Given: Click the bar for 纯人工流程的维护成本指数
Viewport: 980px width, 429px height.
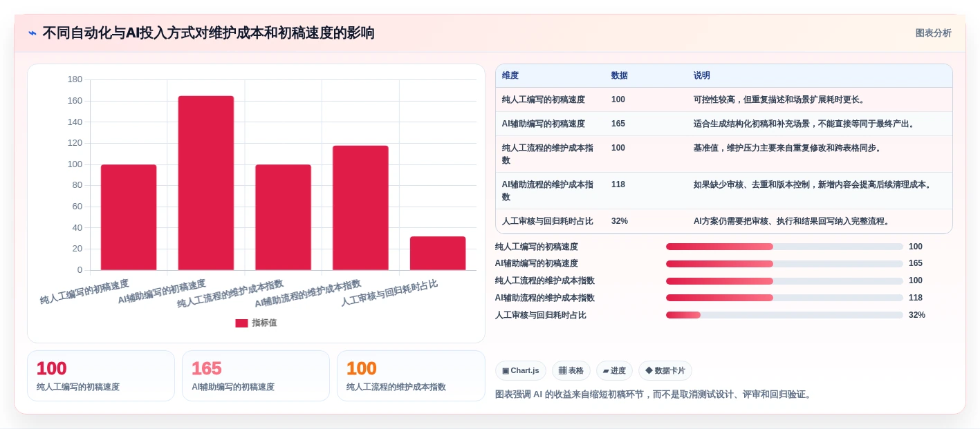Looking at the screenshot, I should click(283, 217).
